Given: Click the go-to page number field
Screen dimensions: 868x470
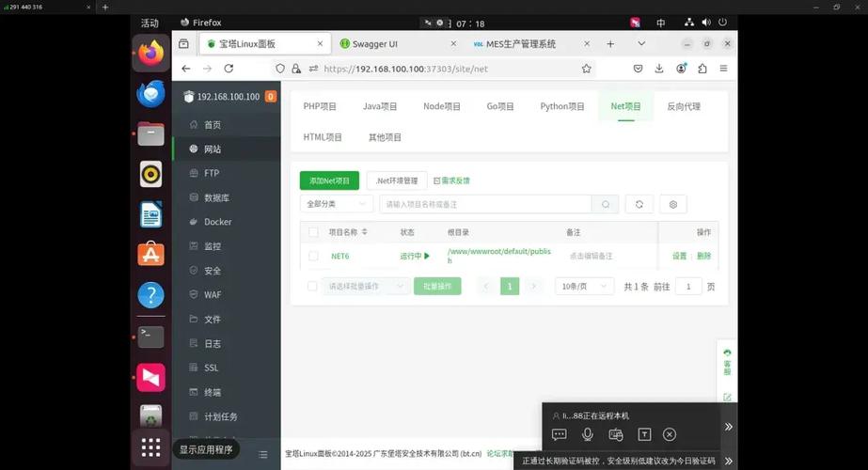Looking at the screenshot, I should point(688,286).
